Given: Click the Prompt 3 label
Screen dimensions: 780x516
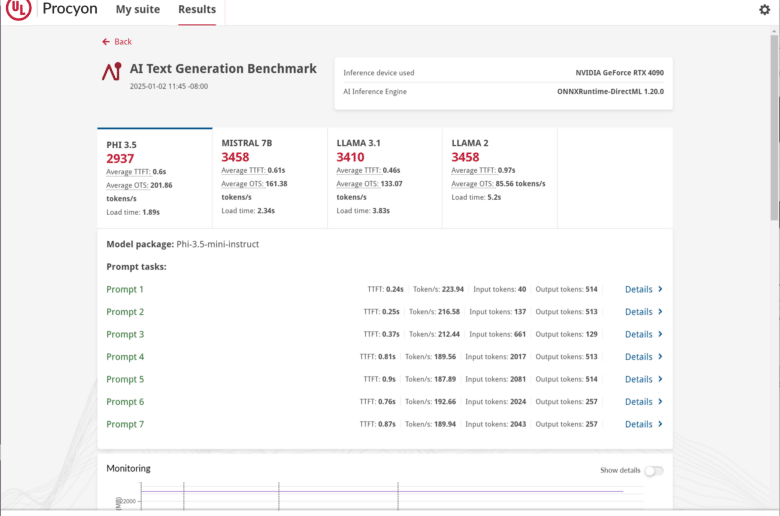Looking at the screenshot, I should tap(125, 334).
